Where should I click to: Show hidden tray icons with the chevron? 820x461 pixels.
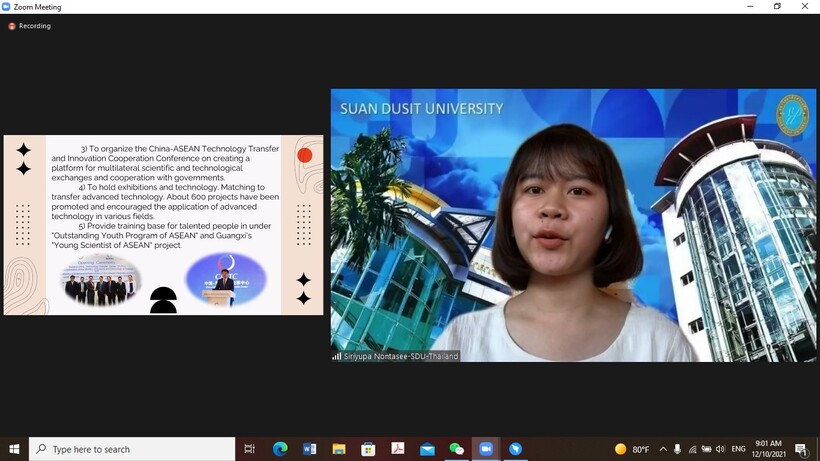click(663, 449)
